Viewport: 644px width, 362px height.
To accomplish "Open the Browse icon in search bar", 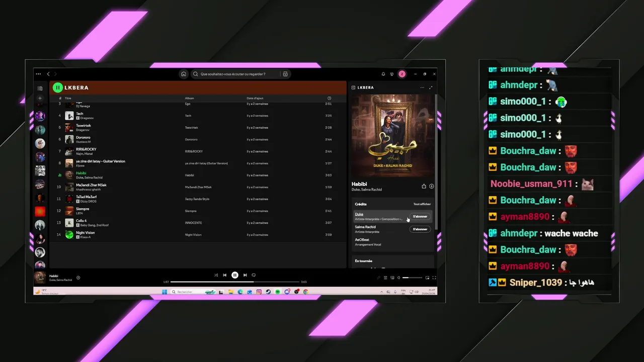I will [x=285, y=74].
